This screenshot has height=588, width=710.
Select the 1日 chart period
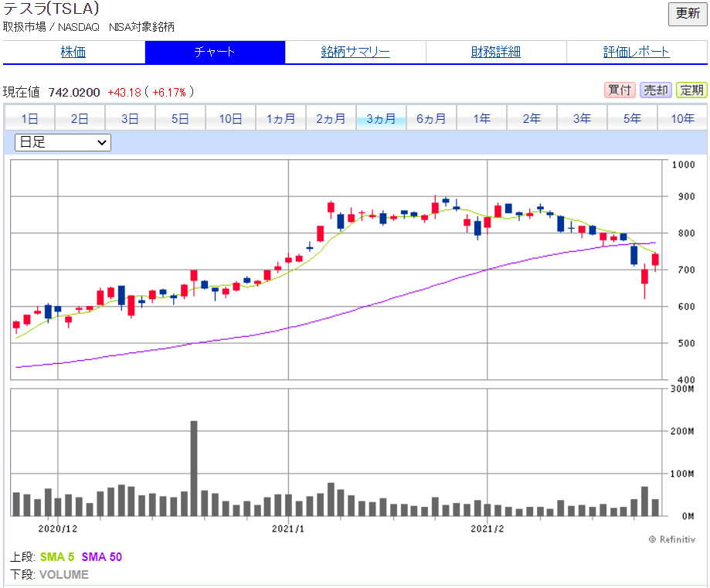30,119
